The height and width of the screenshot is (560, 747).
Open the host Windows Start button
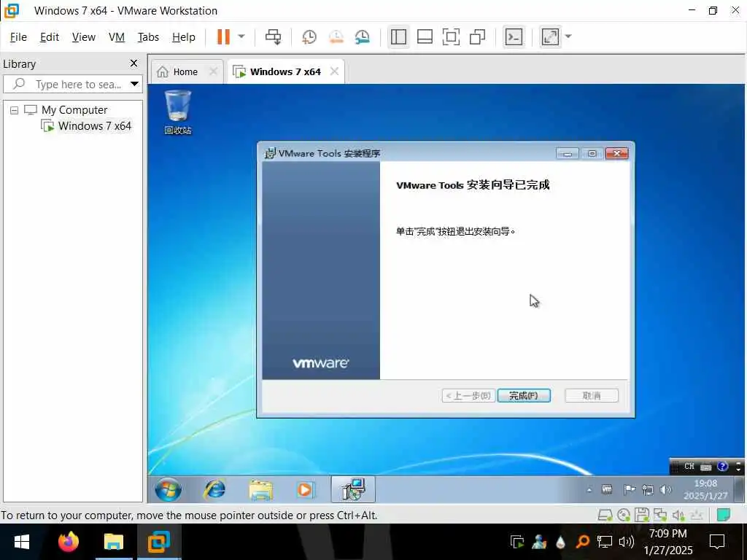(21, 542)
